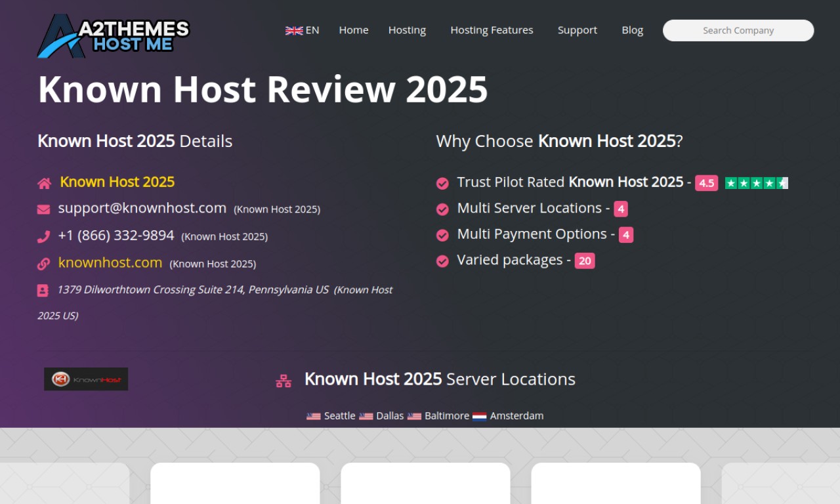Click the Trustpilot green star rating

757,183
